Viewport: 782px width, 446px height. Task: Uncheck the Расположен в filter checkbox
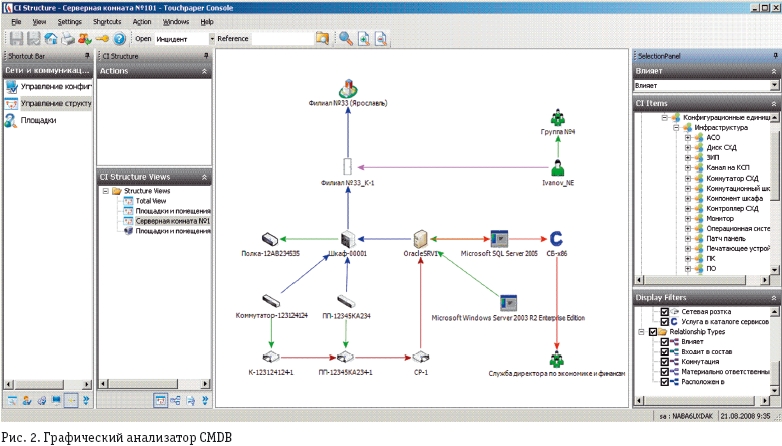[x=666, y=381]
